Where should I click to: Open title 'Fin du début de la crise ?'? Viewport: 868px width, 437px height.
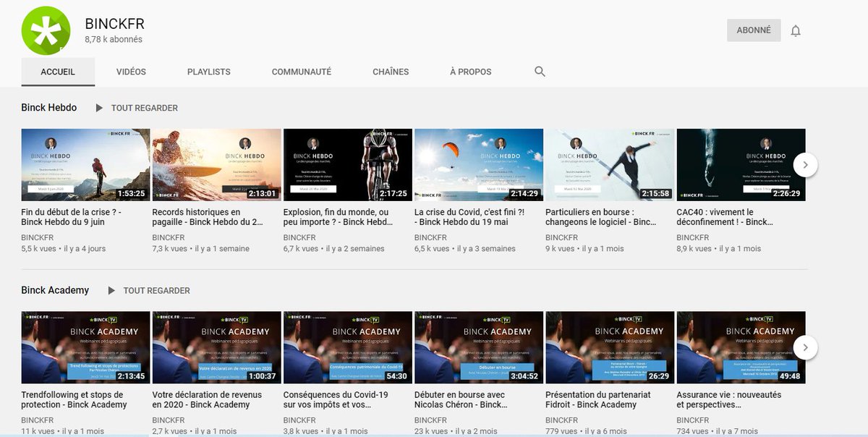tap(72, 217)
